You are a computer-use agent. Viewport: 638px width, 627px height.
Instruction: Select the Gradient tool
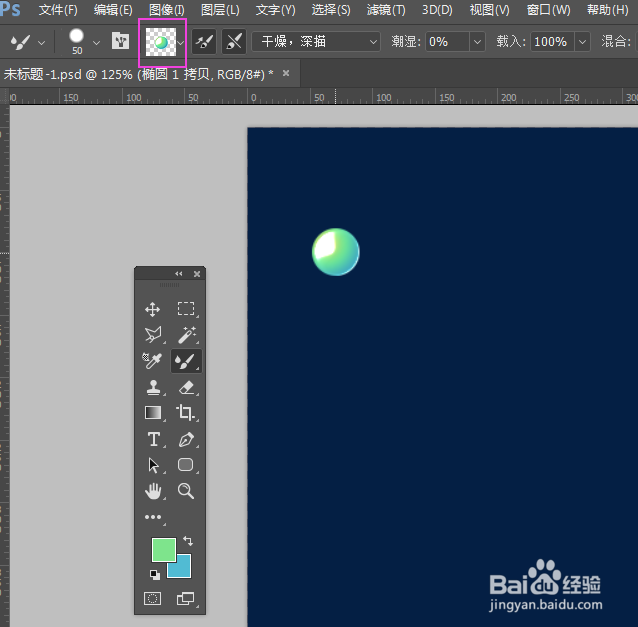(x=153, y=413)
